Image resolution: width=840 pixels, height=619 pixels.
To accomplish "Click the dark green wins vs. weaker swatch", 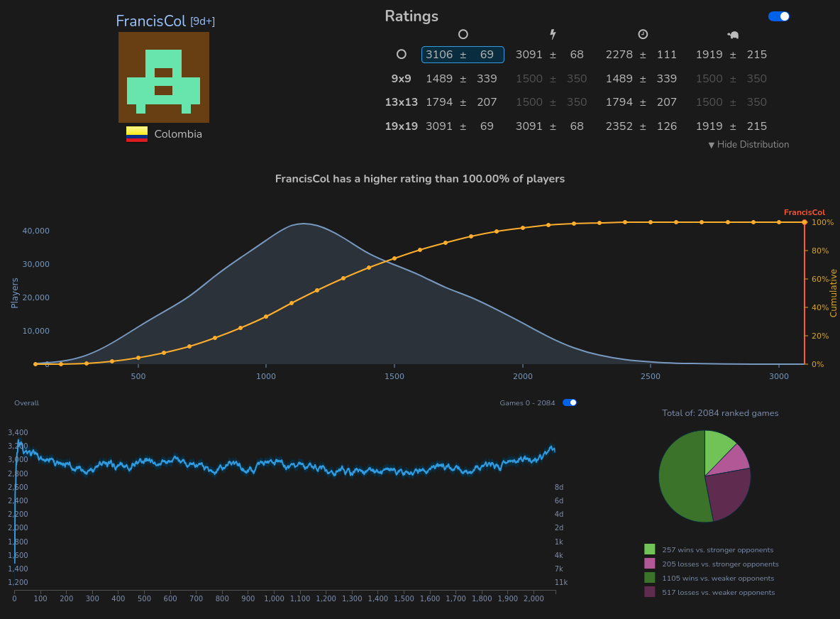I will tap(649, 578).
